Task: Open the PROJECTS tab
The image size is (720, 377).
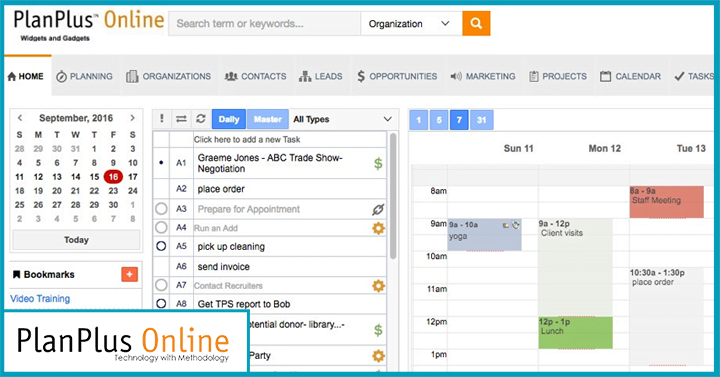Action: tap(558, 76)
